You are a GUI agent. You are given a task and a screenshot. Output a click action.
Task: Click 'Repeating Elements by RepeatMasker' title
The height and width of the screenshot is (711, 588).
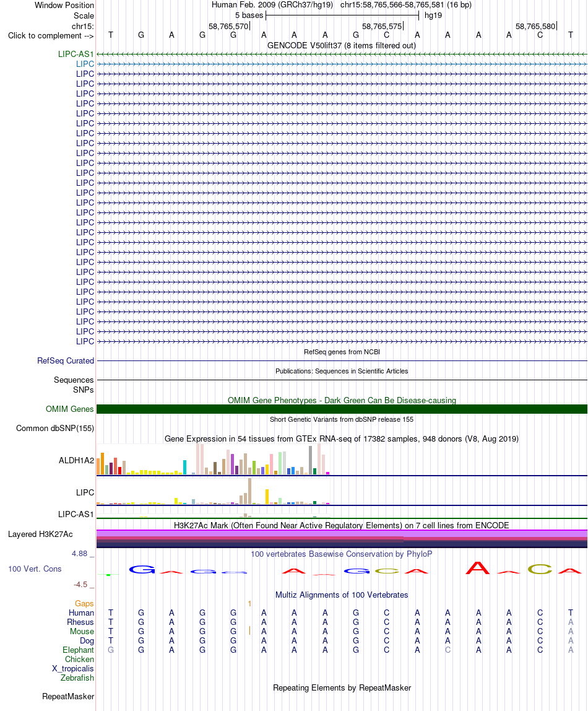click(x=342, y=687)
